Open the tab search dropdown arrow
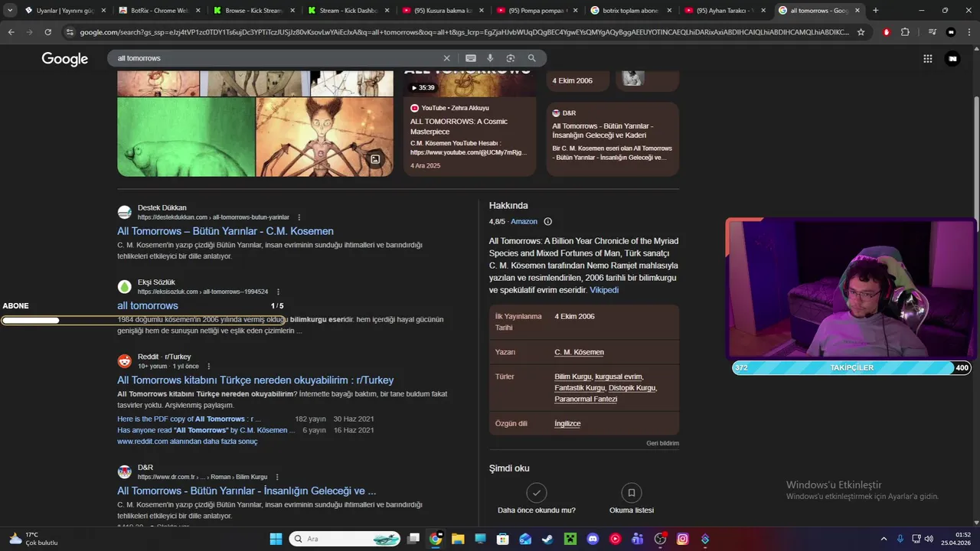Viewport: 980px width, 551px height. point(10,11)
